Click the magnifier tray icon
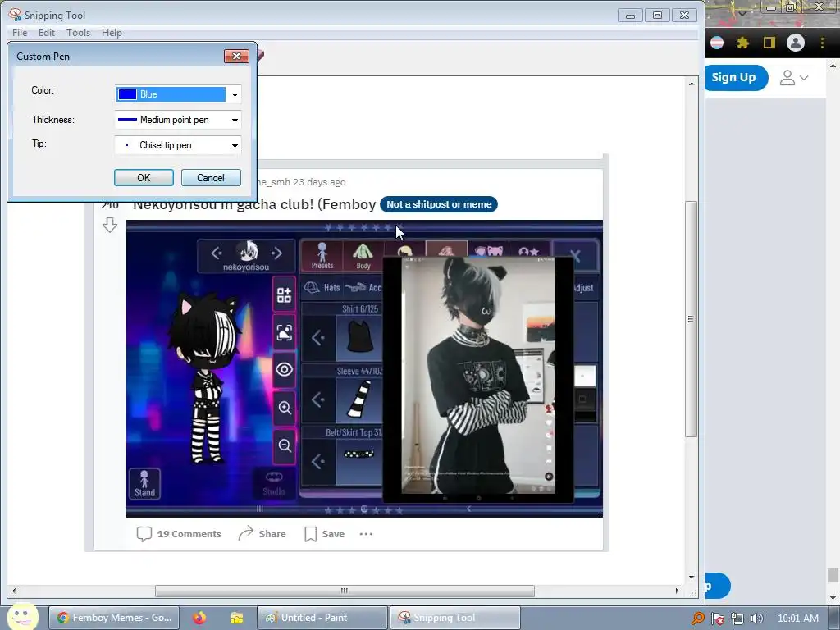This screenshot has width=840, height=630. [697, 619]
